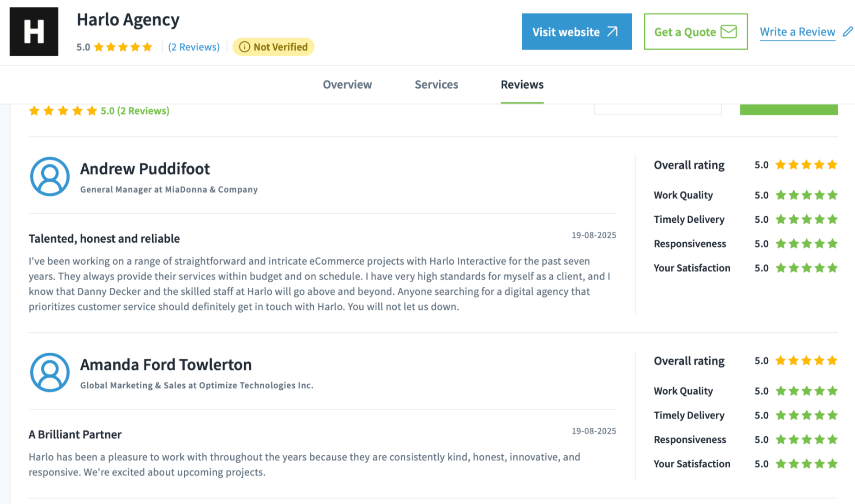The height and width of the screenshot is (504, 855).
Task: Click the white input box beside green button
Action: tap(658, 110)
